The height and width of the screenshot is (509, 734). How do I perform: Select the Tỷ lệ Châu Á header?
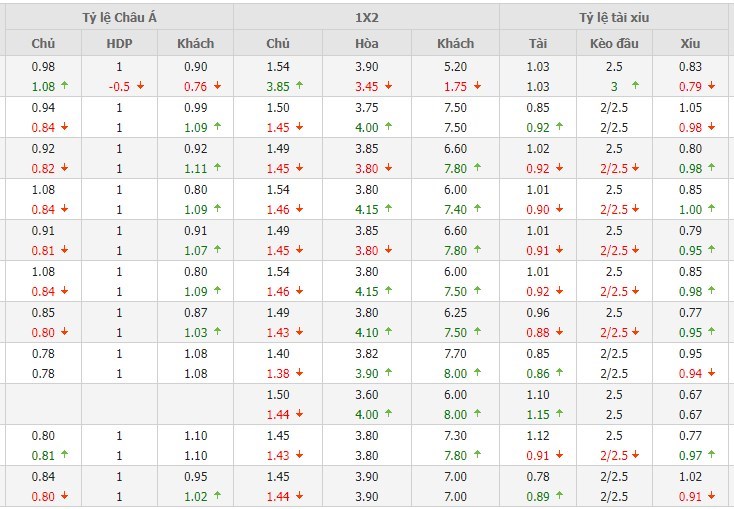click(118, 18)
